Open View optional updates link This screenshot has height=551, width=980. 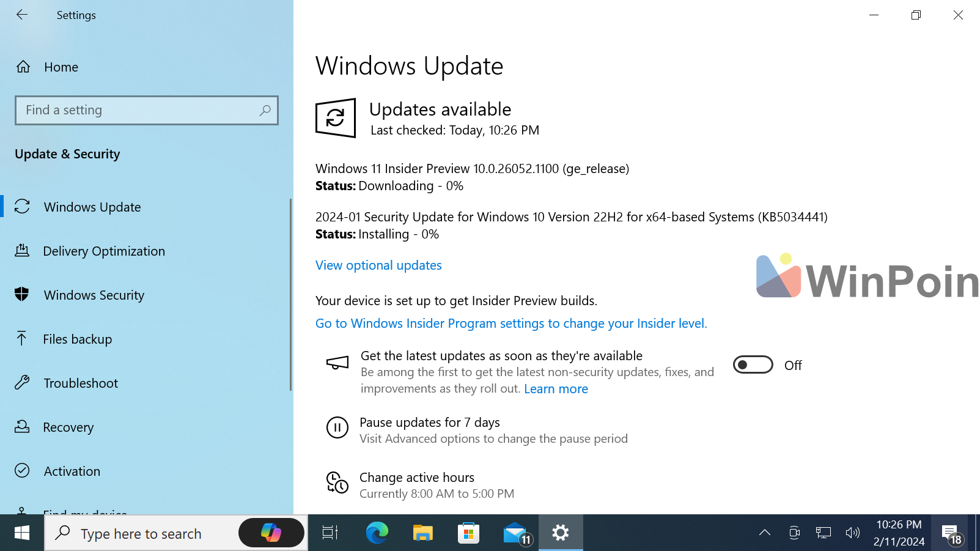tap(378, 265)
